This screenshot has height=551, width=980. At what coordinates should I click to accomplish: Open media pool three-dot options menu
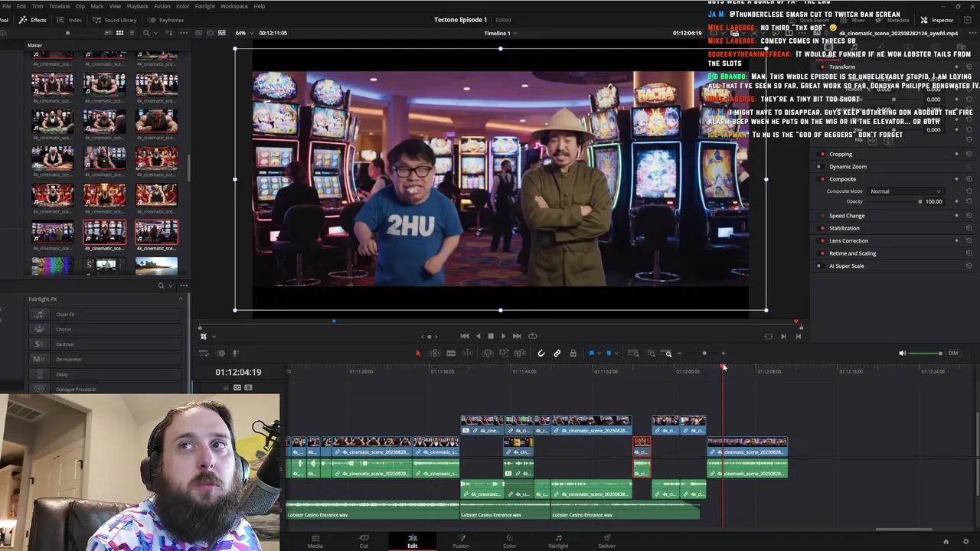[x=184, y=33]
